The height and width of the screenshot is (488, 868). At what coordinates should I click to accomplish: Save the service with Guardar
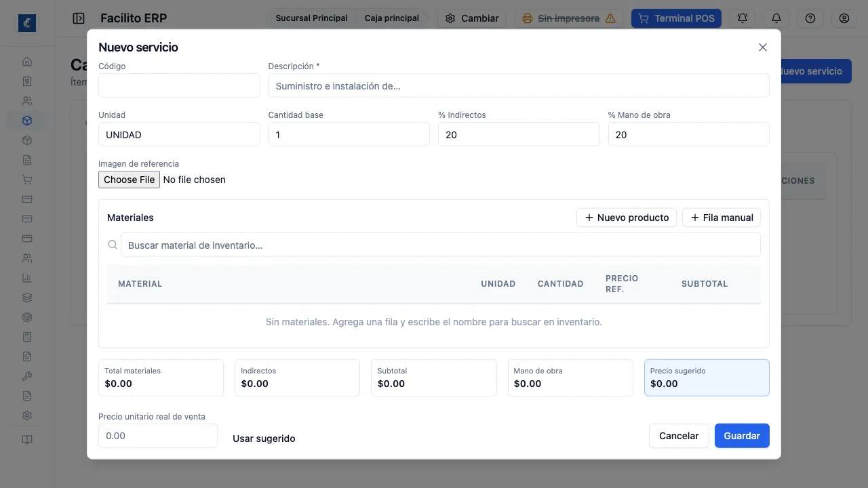(742, 436)
